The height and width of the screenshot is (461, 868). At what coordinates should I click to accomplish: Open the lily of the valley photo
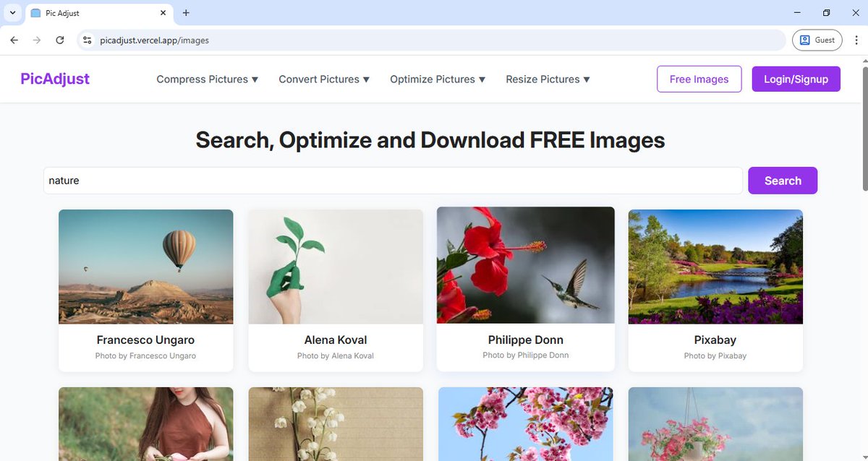click(x=336, y=424)
